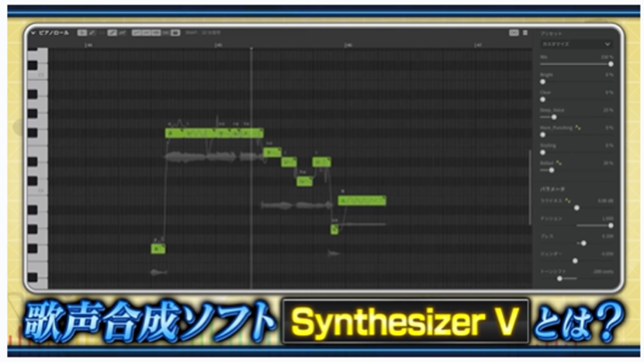Select the long green note at the top
This screenshot has width=644, height=362.
tap(214, 133)
